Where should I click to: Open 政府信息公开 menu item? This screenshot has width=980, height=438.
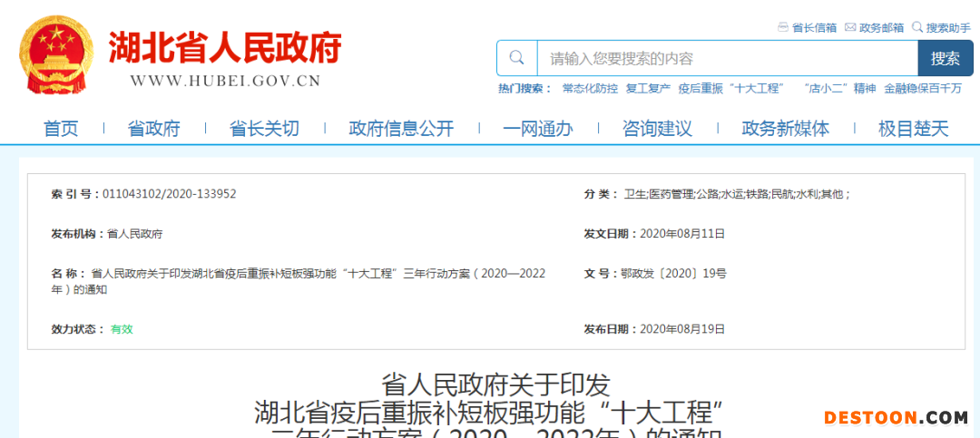coord(401,129)
